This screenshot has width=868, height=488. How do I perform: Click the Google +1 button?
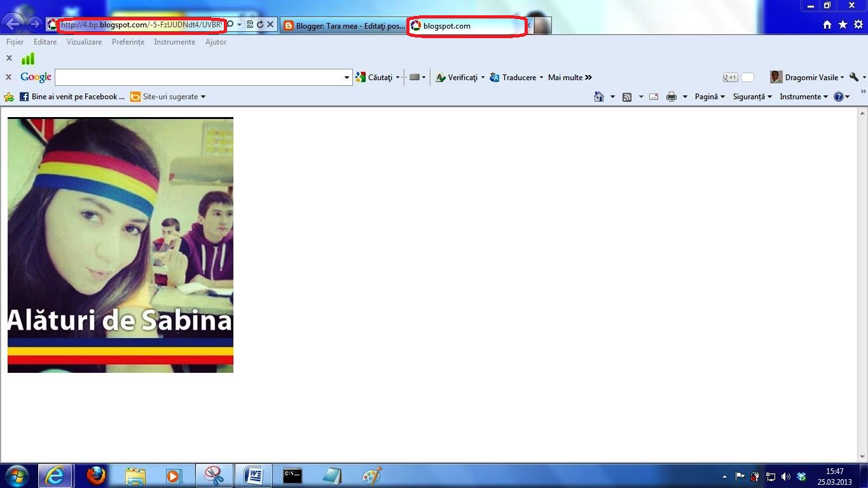(x=730, y=78)
